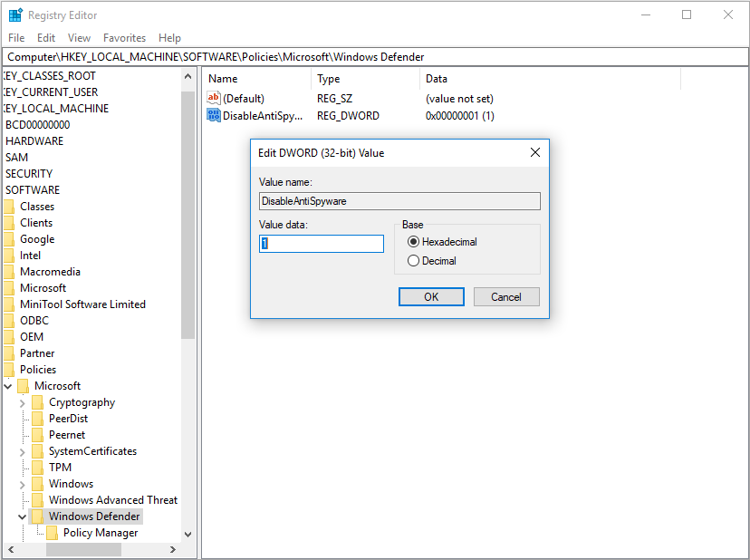Click the ODBC folder icon

click(x=9, y=321)
